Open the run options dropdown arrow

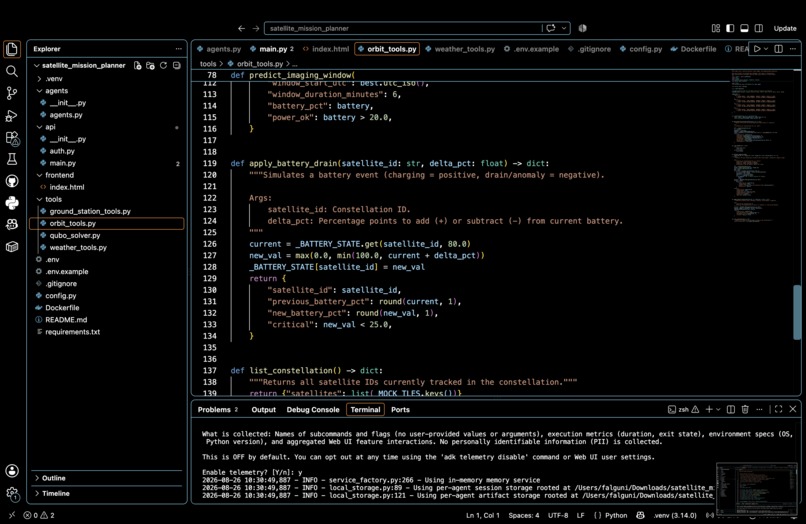[766, 49]
